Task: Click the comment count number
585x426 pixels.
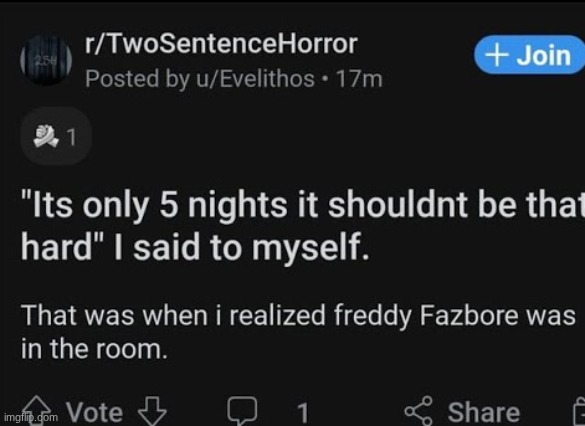Action: point(303,412)
